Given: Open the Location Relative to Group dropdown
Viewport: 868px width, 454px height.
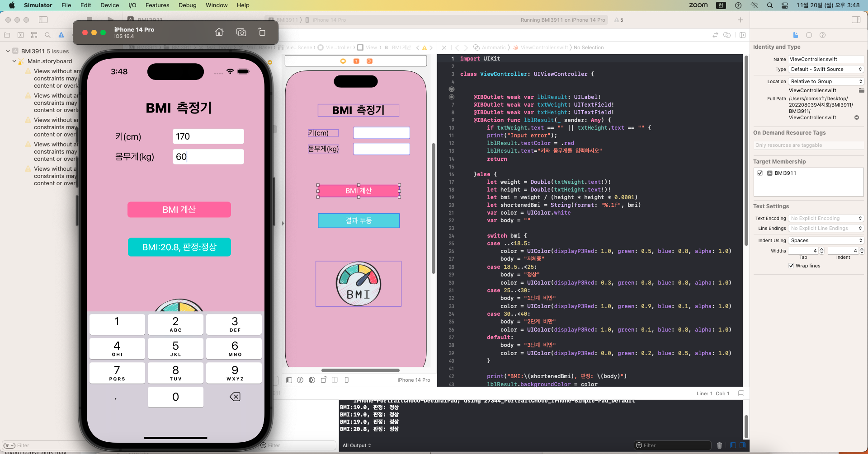Looking at the screenshot, I should point(826,81).
